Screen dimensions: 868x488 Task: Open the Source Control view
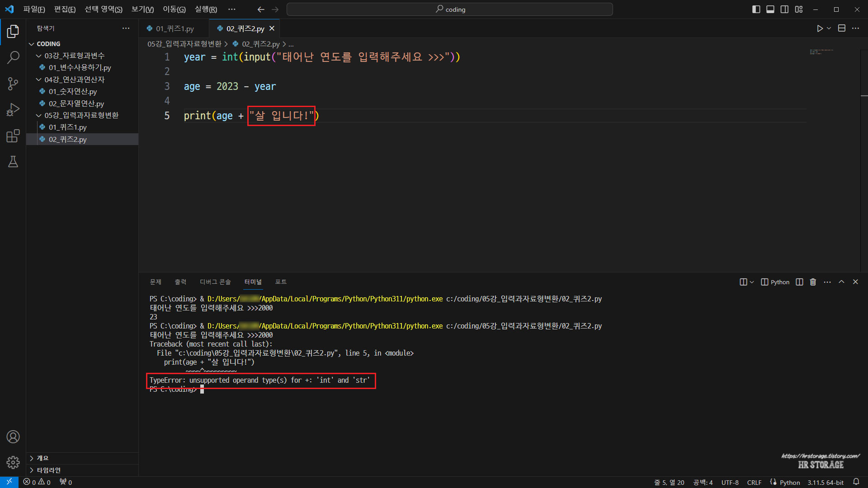click(13, 84)
